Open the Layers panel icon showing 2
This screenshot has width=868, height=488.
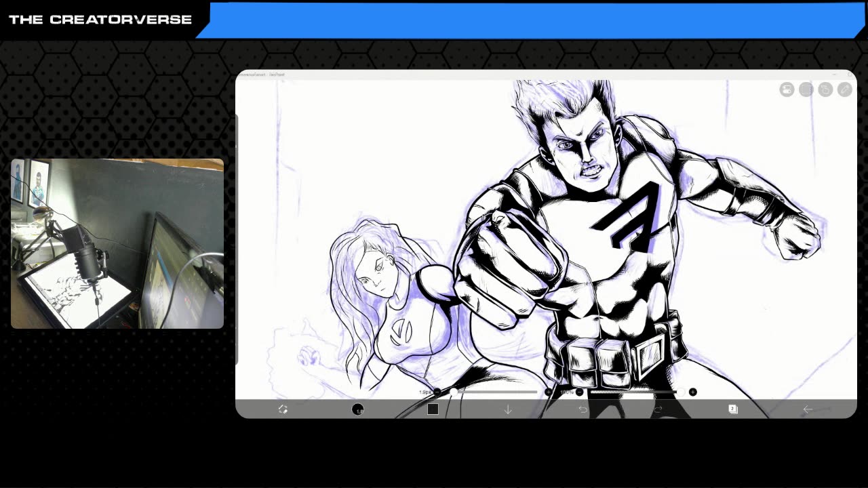(x=732, y=409)
